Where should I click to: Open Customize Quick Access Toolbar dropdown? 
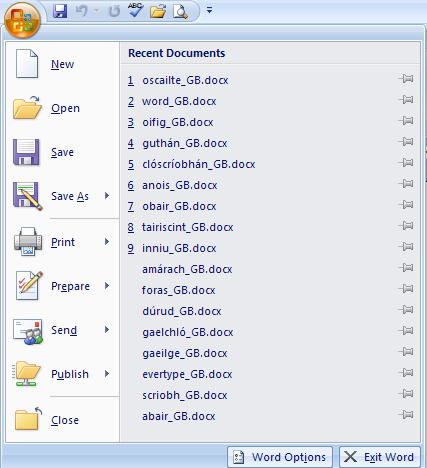point(209,11)
